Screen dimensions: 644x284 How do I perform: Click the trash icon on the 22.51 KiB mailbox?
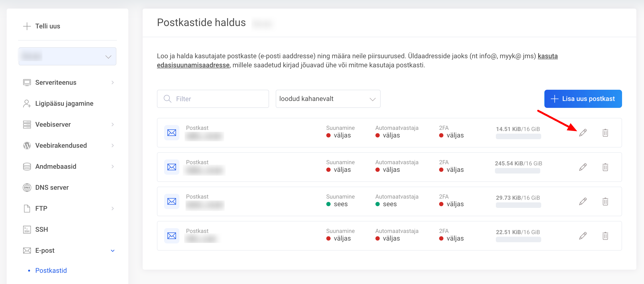[x=605, y=236]
